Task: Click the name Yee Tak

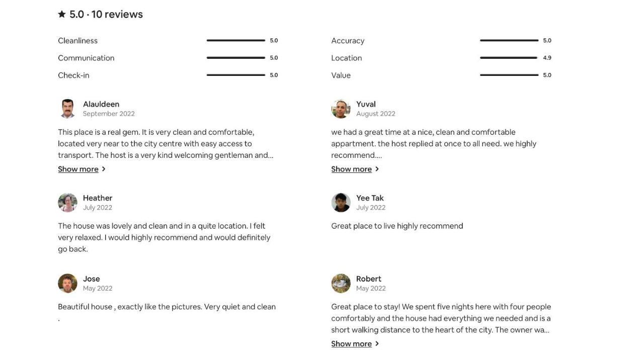Action: click(370, 198)
